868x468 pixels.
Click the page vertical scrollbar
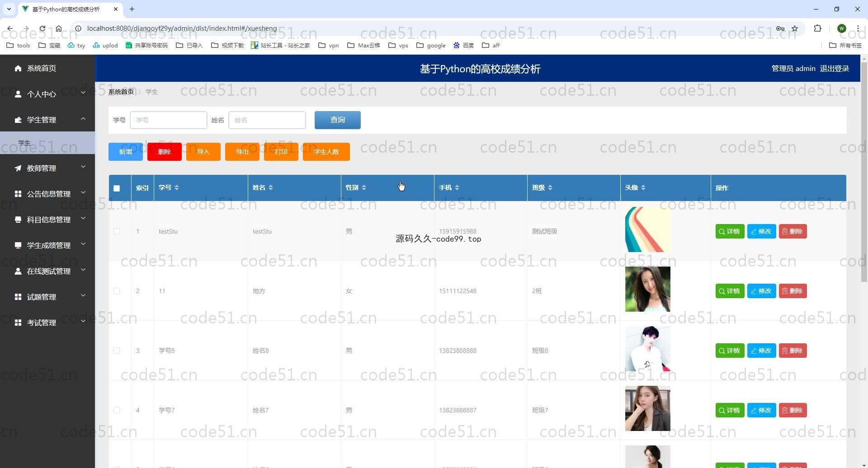tap(864, 172)
